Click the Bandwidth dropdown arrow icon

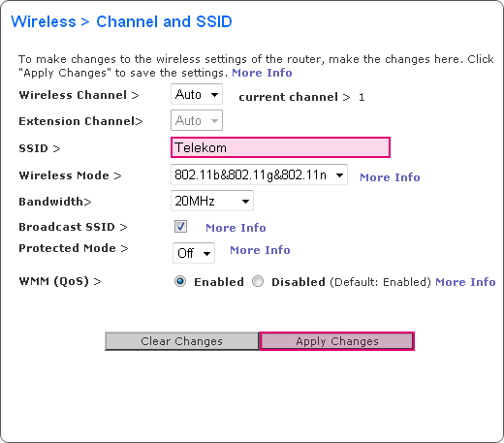click(245, 202)
